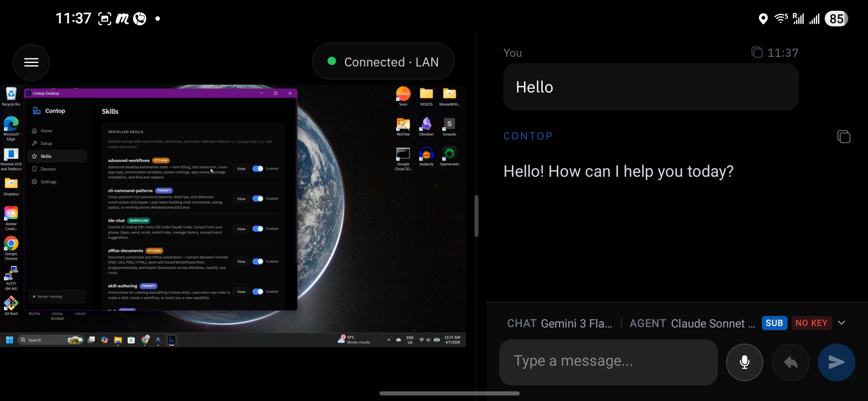Viewport: 868px width, 401px height.
Task: Click the Windows Start button on the remote desktop
Action: coord(9,339)
